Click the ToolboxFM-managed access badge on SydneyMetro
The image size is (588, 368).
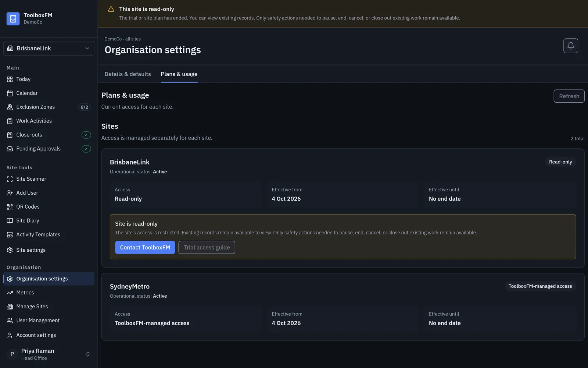click(540, 286)
